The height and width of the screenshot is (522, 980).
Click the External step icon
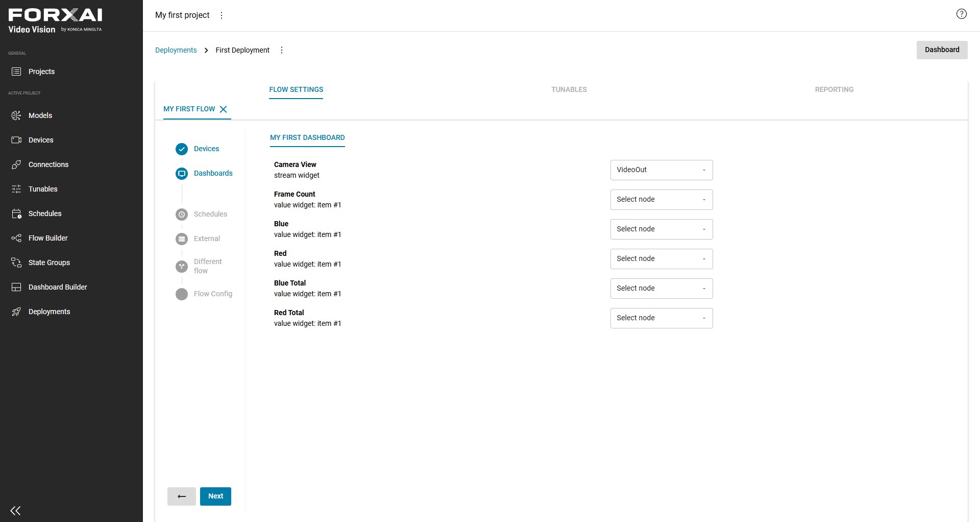(x=182, y=239)
